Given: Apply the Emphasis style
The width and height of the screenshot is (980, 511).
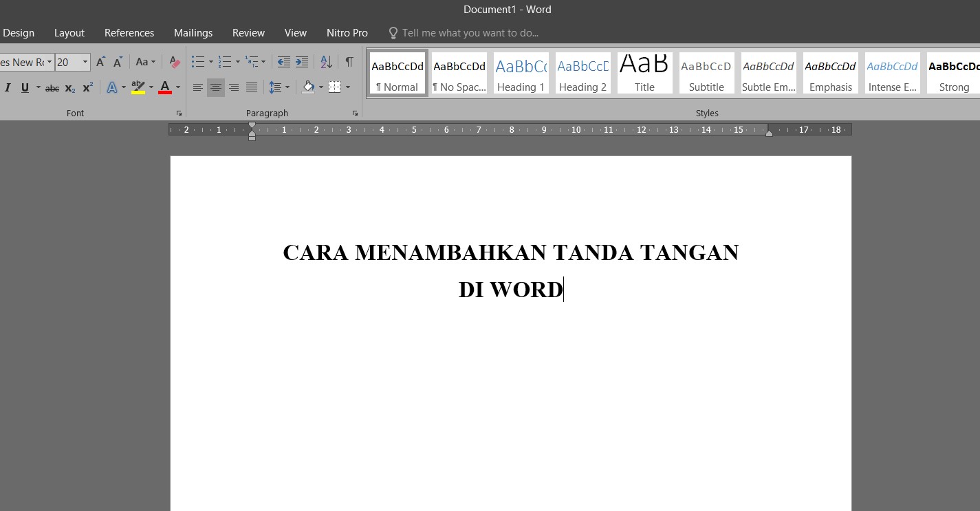Looking at the screenshot, I should click(x=831, y=73).
